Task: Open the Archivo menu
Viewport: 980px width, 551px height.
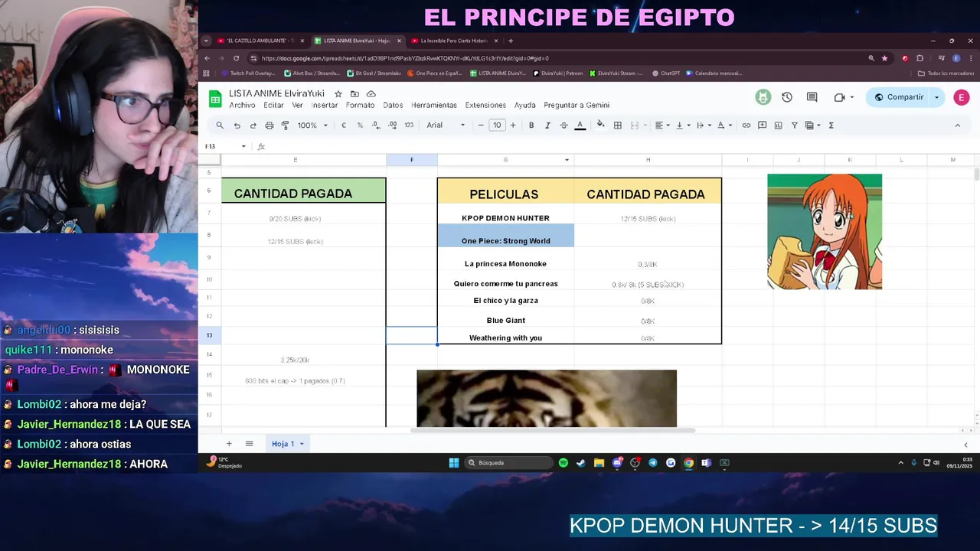Action: point(242,105)
